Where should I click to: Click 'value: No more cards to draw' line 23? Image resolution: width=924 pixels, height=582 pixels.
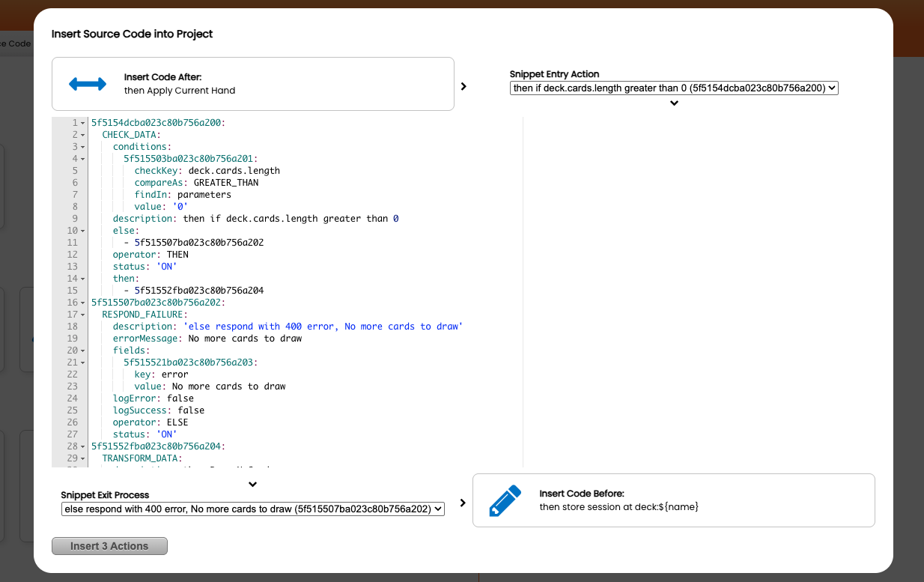(210, 387)
